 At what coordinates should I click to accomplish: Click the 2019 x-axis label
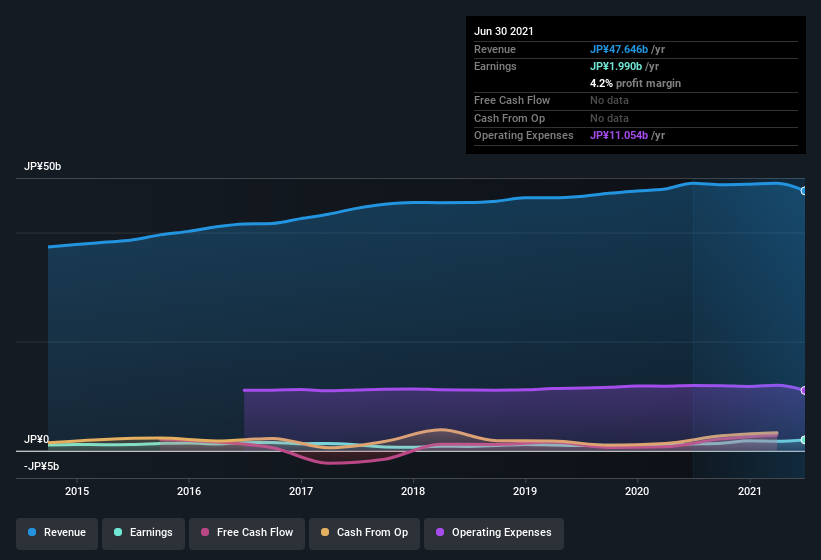[x=525, y=491]
